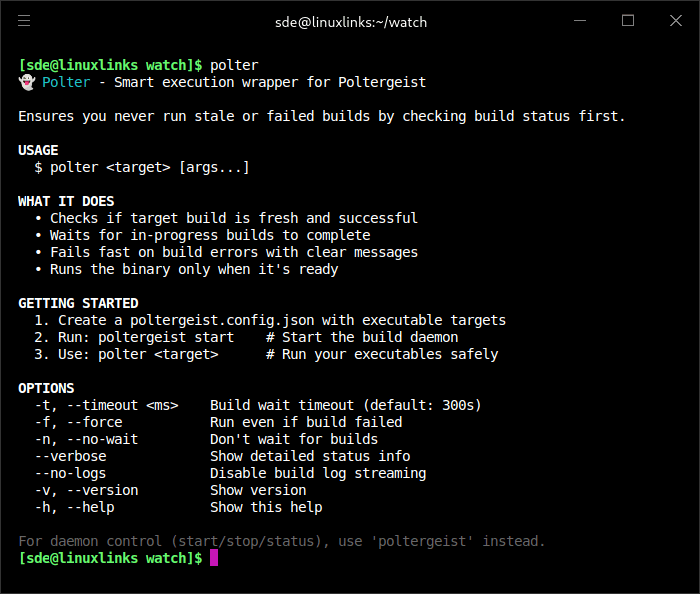The width and height of the screenshot is (700, 594).
Task: Minimize the terminal window
Action: click(581, 21)
